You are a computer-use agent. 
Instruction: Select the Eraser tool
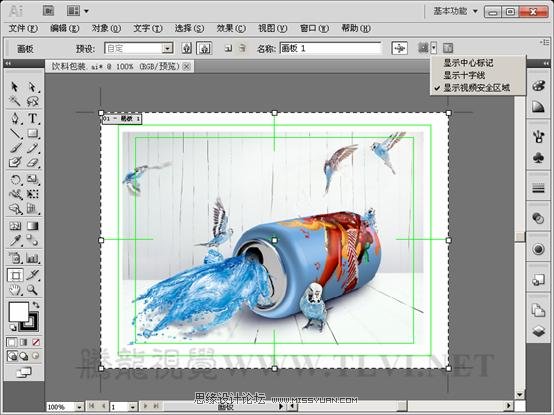32,162
